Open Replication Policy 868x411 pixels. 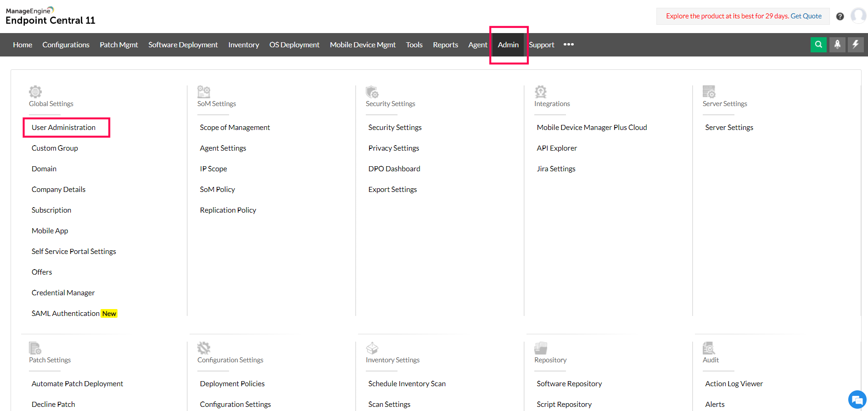point(228,210)
